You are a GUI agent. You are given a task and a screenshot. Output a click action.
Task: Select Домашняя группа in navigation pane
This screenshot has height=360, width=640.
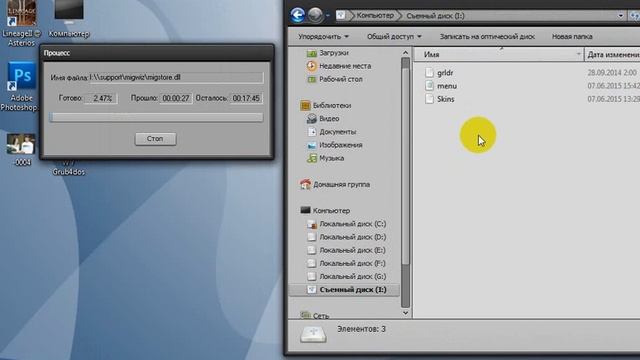341,184
